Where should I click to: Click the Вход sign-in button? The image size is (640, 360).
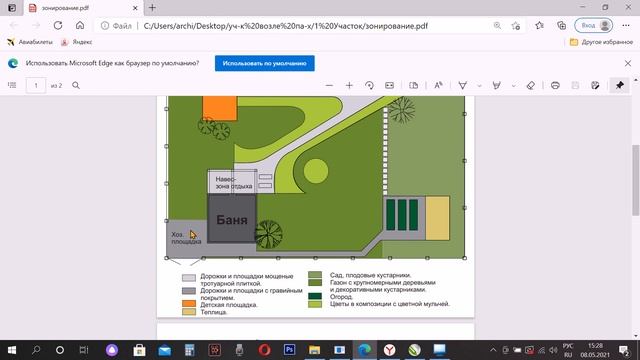coord(593,25)
